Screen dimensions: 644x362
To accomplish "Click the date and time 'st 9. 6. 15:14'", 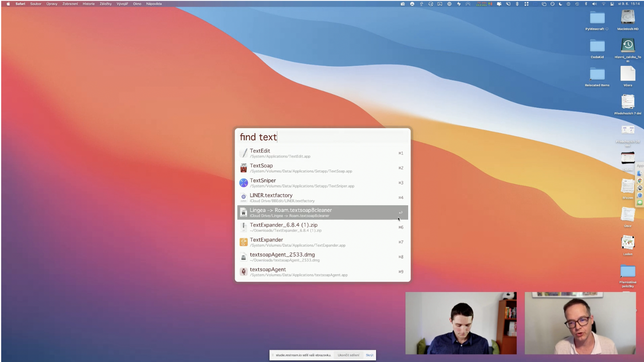I will click(x=629, y=4).
